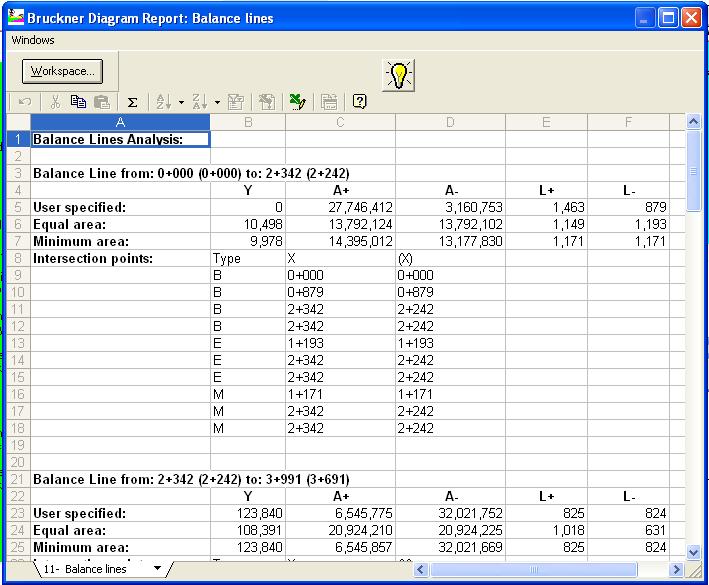
Task: Click the page format paintbrush icon
Action: click(267, 102)
